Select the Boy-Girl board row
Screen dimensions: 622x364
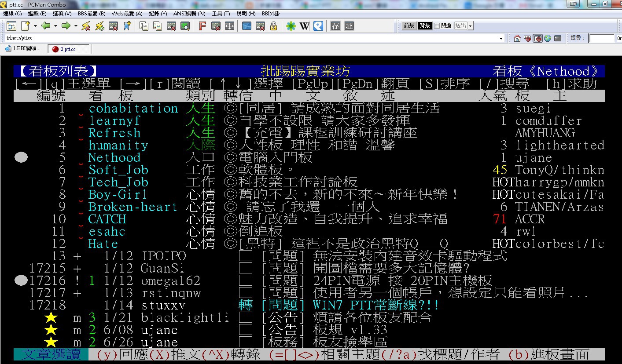point(309,194)
